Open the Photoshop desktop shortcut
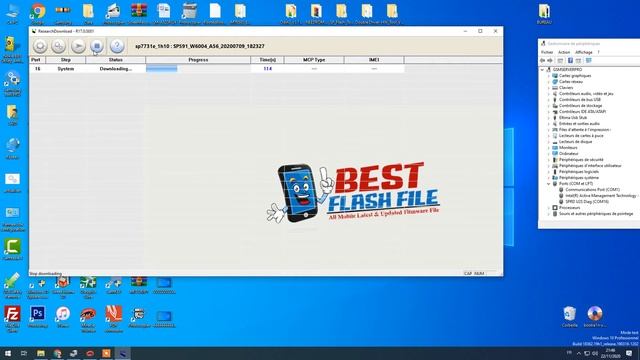The image size is (640, 360). click(x=38, y=317)
